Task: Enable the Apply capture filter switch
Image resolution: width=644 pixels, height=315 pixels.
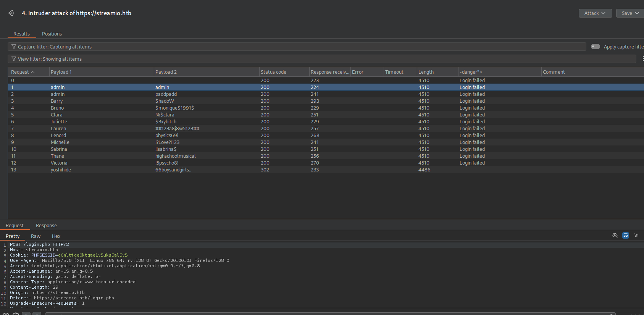Action: click(595, 47)
